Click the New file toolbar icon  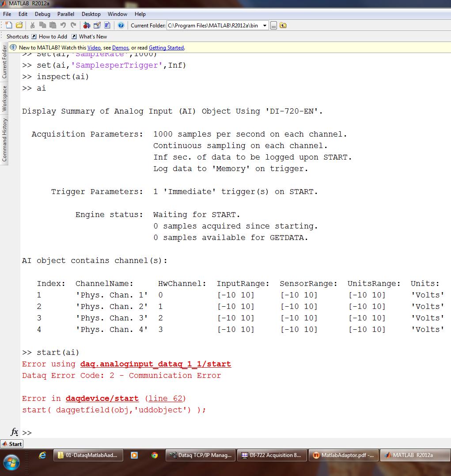pos(9,25)
